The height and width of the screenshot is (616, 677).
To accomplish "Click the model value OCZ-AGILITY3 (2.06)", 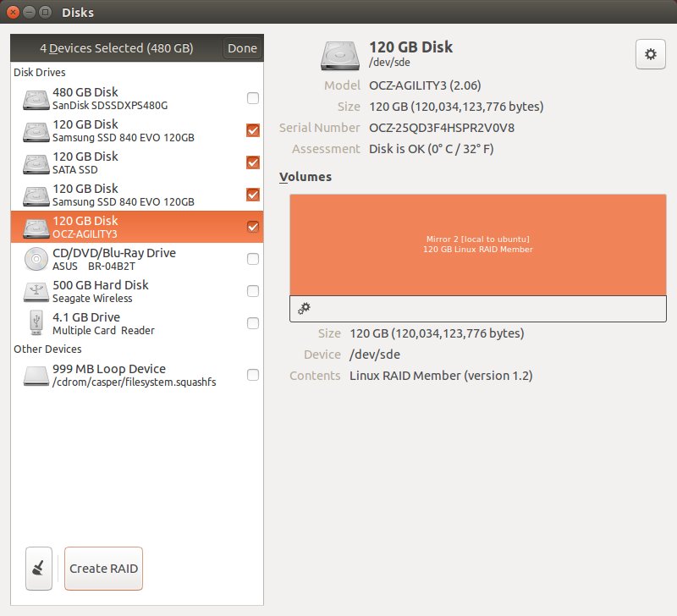I will pos(425,85).
